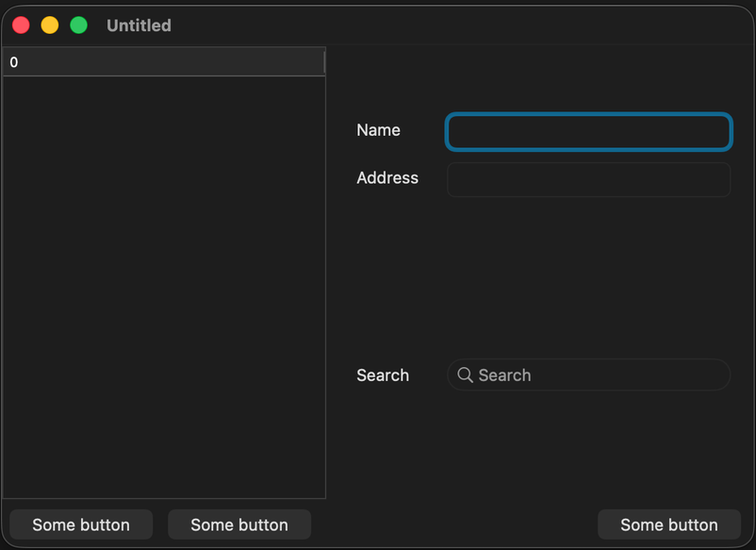
Task: Click the empty table body below header
Action: pyautogui.click(x=164, y=283)
